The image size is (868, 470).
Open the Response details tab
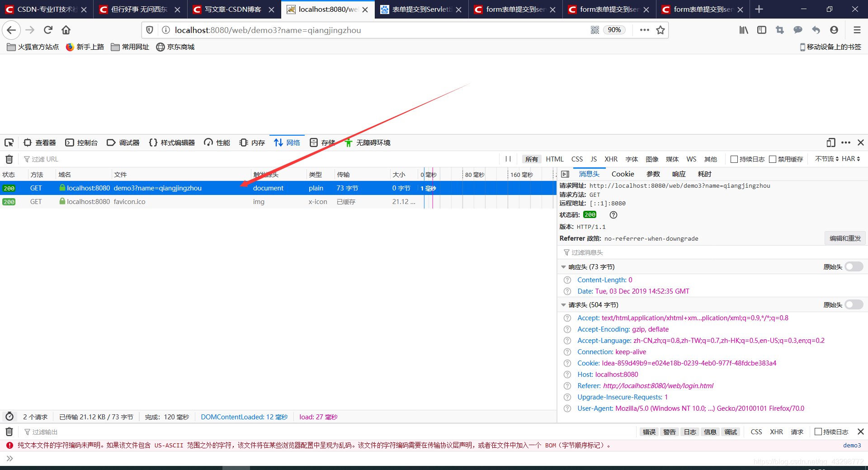click(x=679, y=174)
